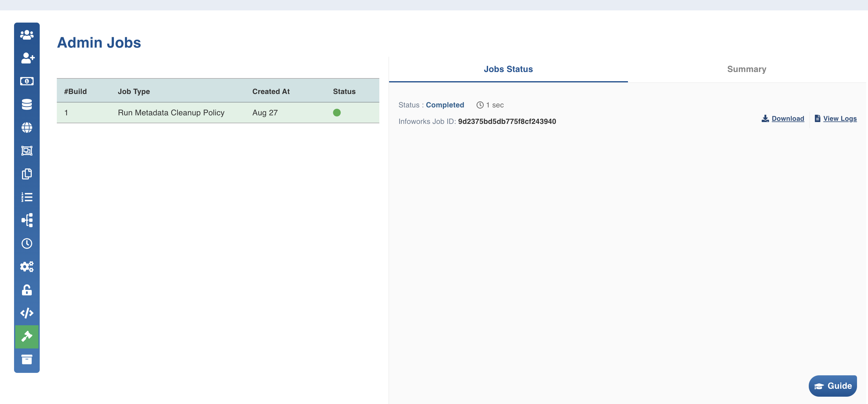Screen dimensions: 868x404
Task: Open the copy documents icon in sidebar
Action: pyautogui.click(x=27, y=174)
